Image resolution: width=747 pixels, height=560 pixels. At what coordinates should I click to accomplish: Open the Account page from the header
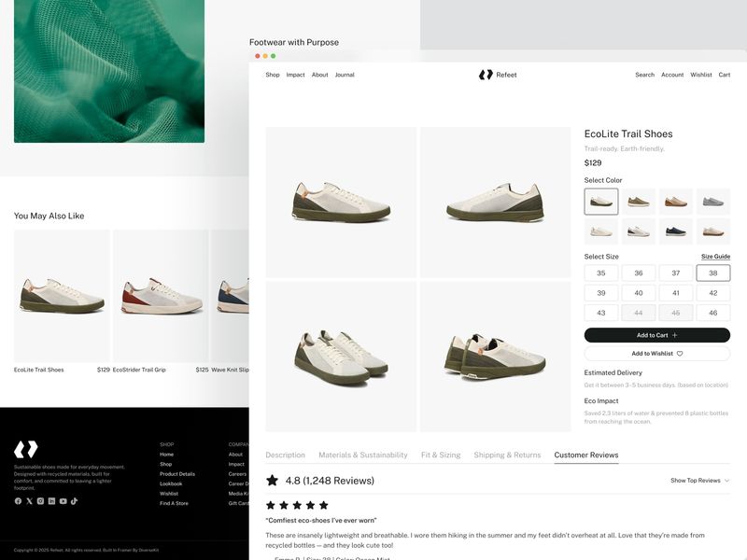pos(673,74)
